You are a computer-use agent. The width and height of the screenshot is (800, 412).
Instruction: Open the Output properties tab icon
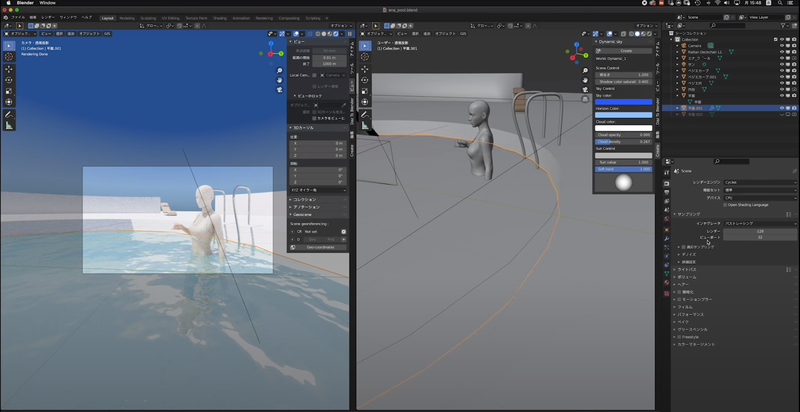(x=666, y=192)
